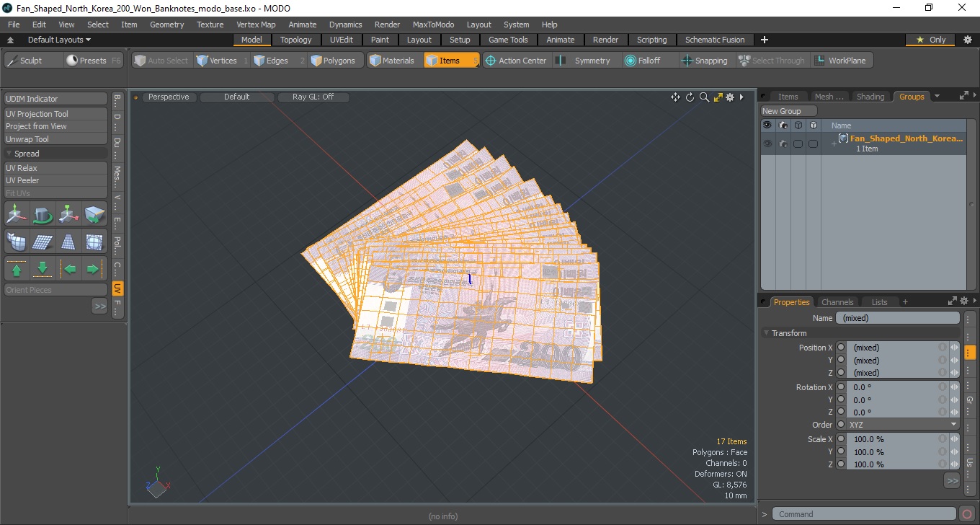Click the Position X value stepper arrows
980x525 pixels.
(955, 348)
